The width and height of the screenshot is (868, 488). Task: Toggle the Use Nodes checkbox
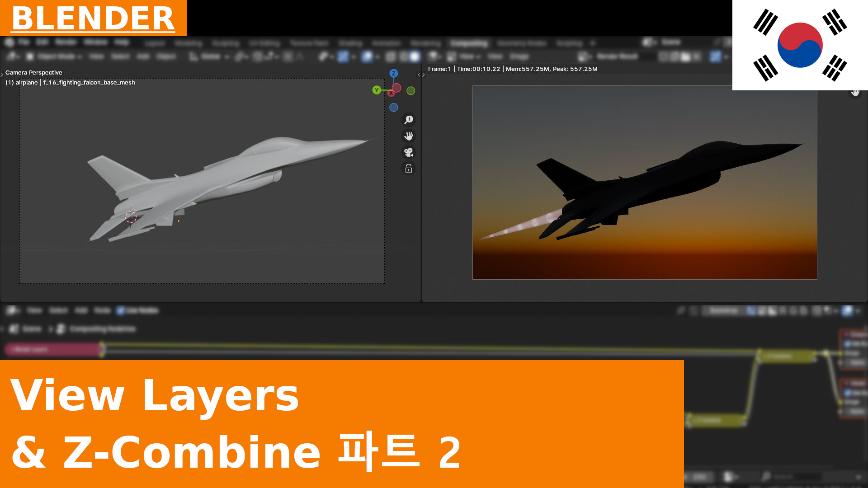pos(120,310)
